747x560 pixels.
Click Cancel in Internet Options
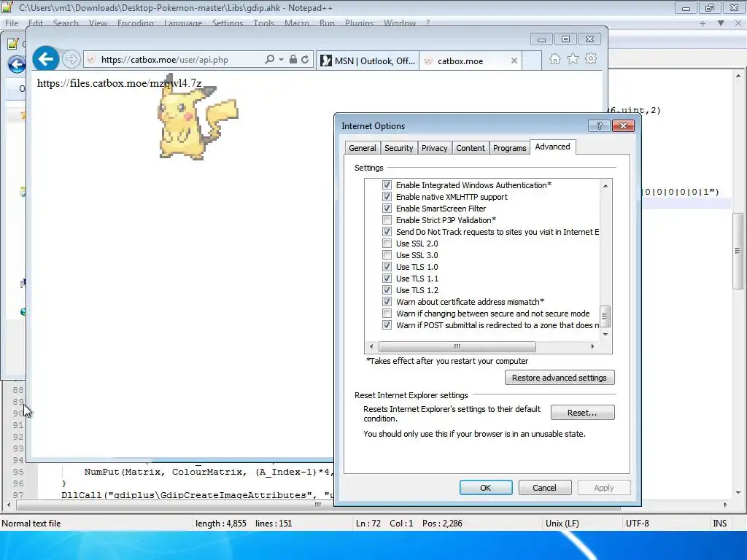coord(544,488)
